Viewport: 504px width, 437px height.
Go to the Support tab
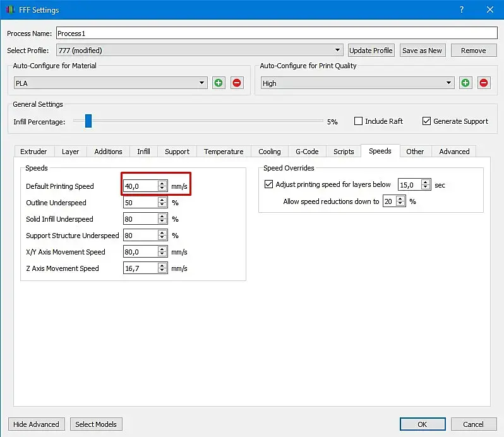177,152
